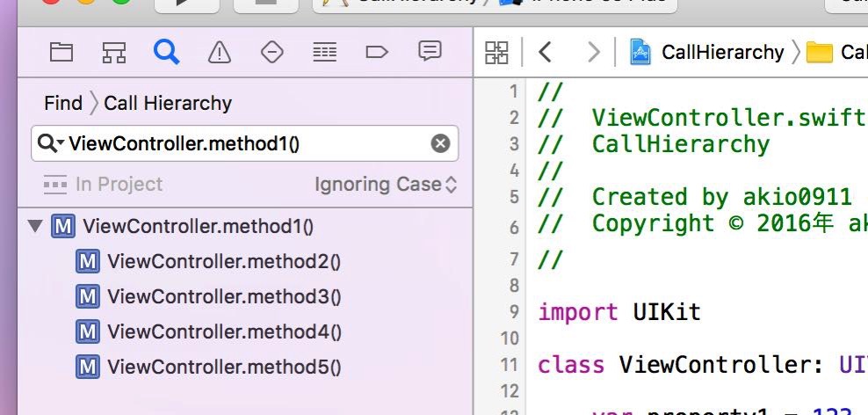
Task: Click the M icon beside method2()
Action: [x=88, y=261]
